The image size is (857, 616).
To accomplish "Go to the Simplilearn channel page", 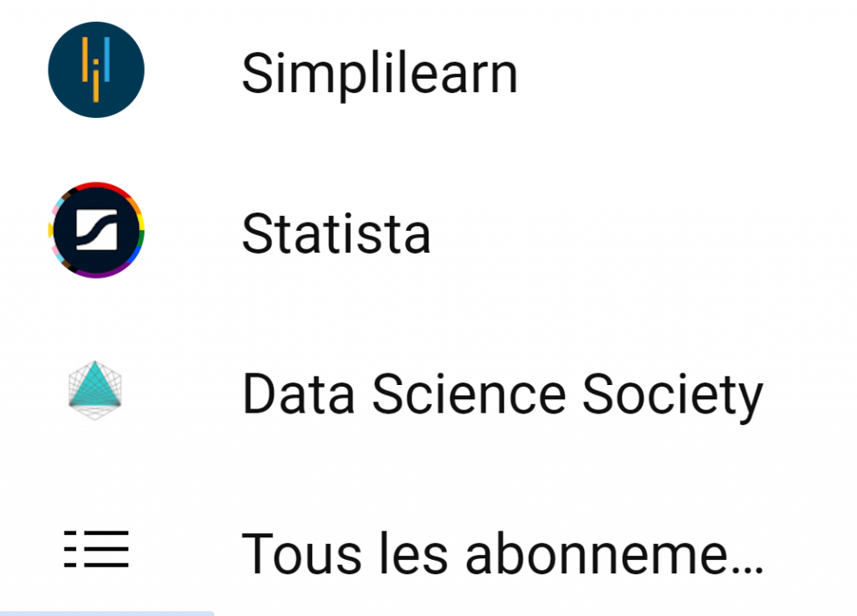I will (379, 74).
